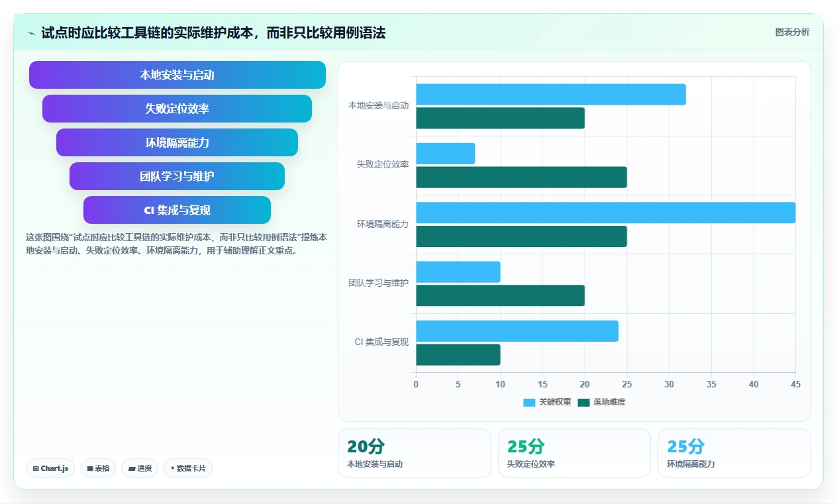Open the 20分 本地安装与启动 data card
Screen dimensions: 837x504
pyautogui.click(x=415, y=453)
